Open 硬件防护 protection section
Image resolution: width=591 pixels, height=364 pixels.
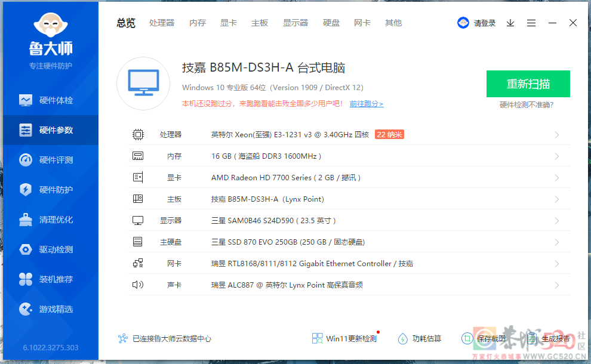pos(51,190)
